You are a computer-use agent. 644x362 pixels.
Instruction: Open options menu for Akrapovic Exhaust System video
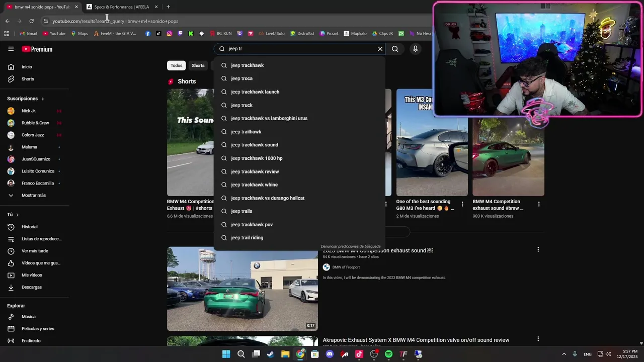[538, 339]
